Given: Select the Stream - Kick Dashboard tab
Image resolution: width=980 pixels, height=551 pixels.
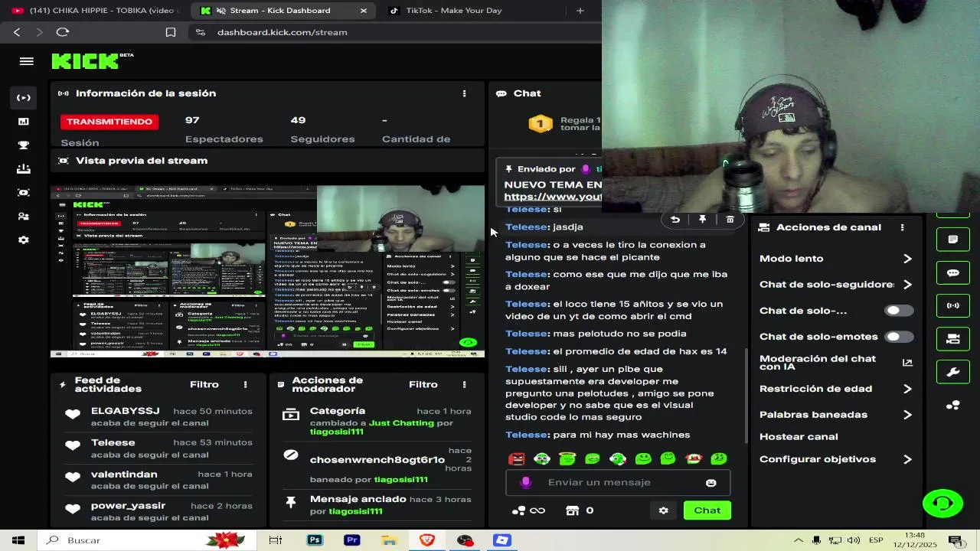Looking at the screenshot, I should pyautogui.click(x=283, y=11).
